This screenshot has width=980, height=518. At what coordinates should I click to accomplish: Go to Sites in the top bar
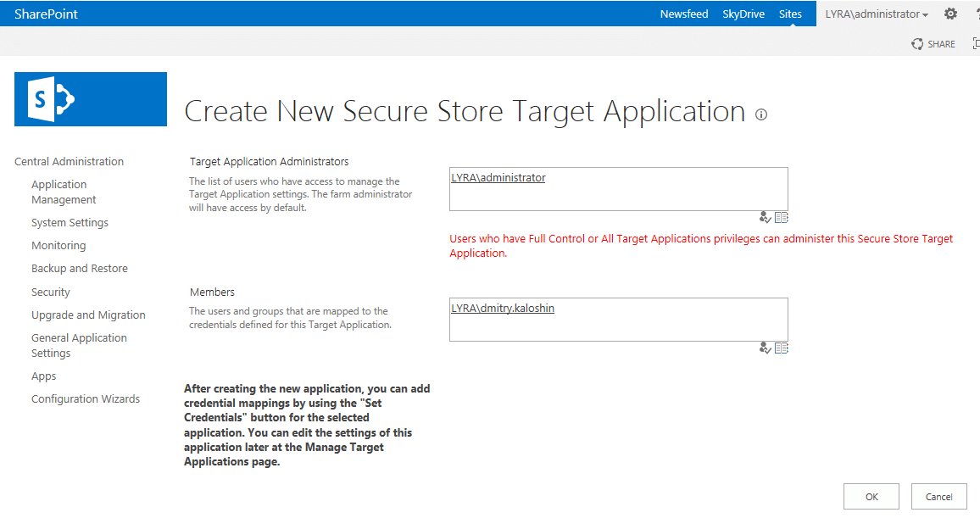pyautogui.click(x=790, y=14)
